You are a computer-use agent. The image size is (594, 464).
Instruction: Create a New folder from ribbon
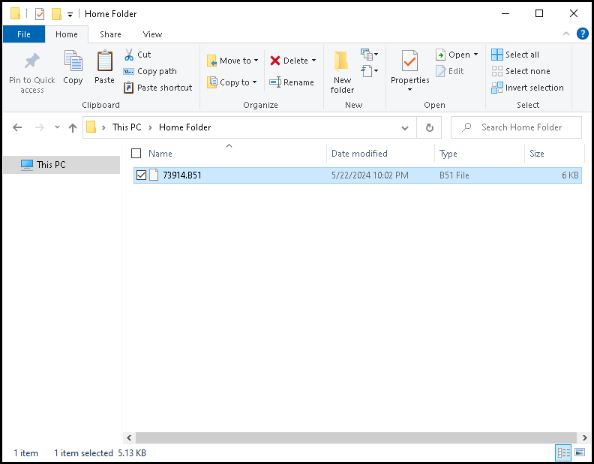point(342,72)
